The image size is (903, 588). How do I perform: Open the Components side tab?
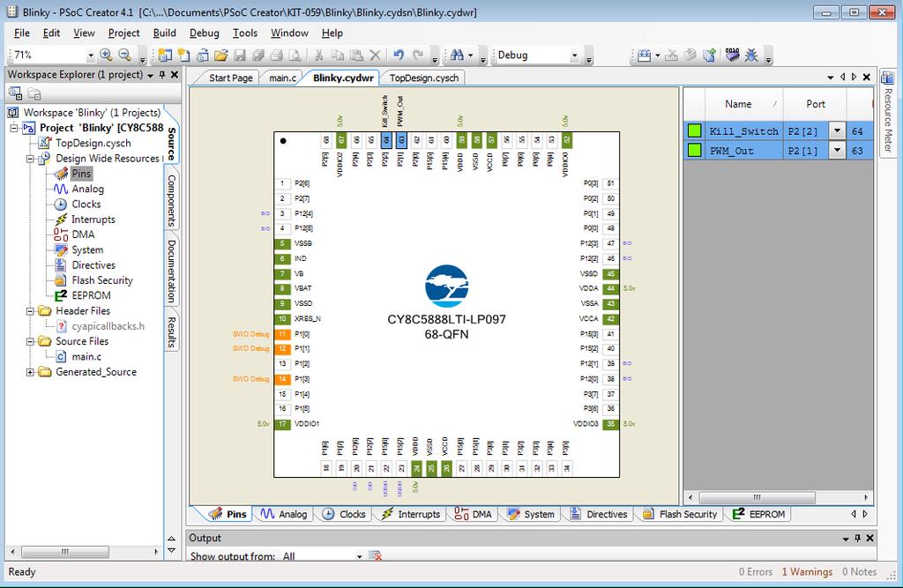point(172,200)
